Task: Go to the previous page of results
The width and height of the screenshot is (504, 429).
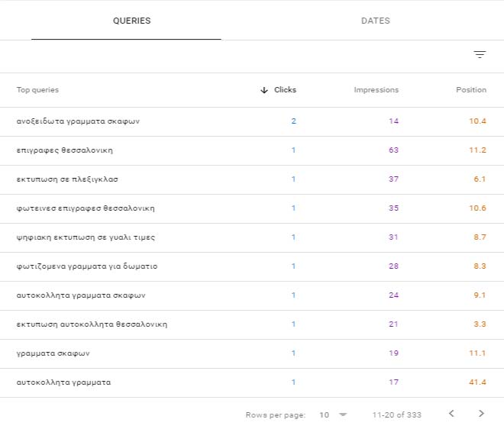Action: 451,414
